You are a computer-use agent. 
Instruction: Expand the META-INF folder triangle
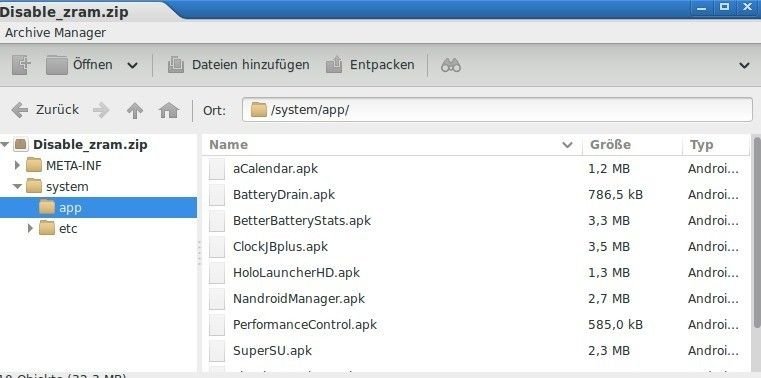17,165
